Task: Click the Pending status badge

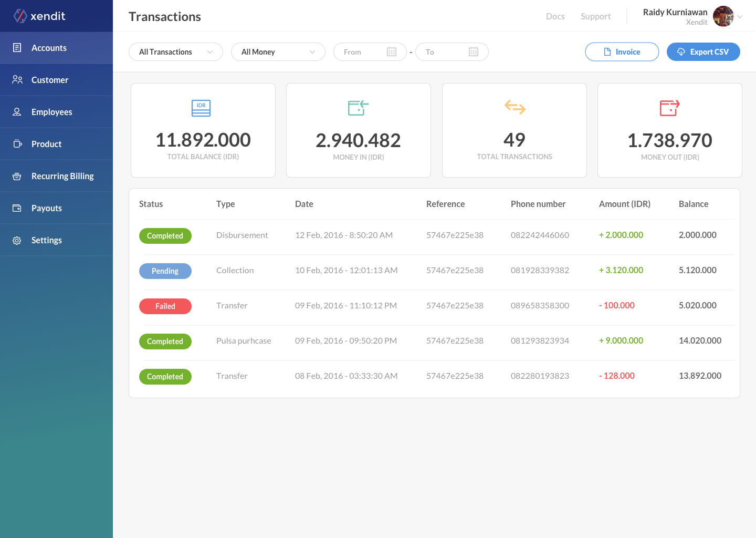Action: [x=165, y=271]
